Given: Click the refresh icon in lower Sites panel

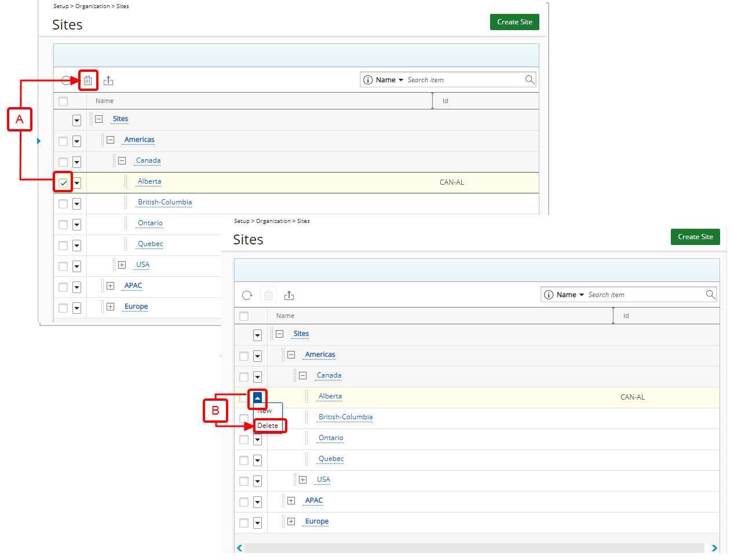Looking at the screenshot, I should (x=247, y=295).
